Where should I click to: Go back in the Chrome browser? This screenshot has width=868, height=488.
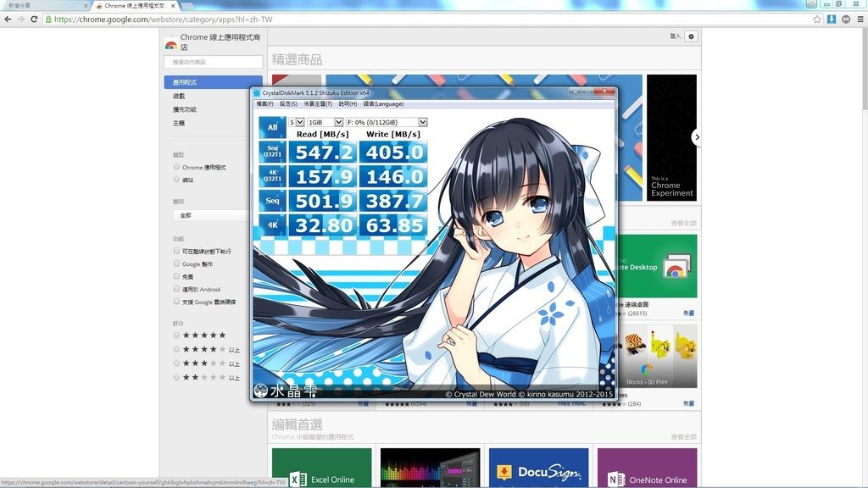[x=8, y=19]
